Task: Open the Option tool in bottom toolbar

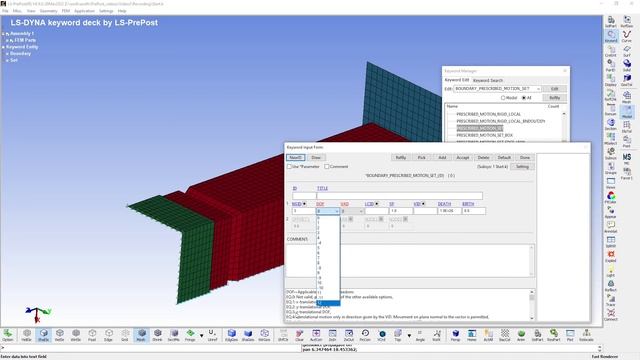Action: pos(8,335)
